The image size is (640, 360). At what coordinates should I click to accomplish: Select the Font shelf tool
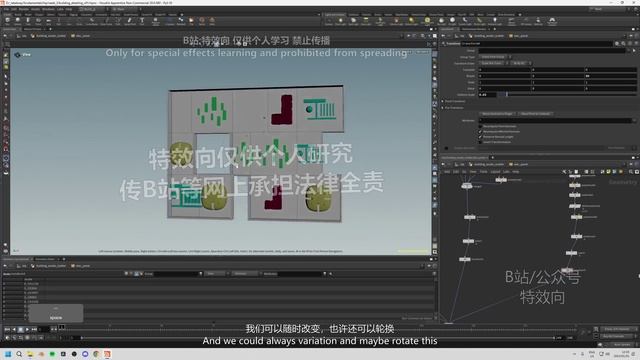click(142, 20)
